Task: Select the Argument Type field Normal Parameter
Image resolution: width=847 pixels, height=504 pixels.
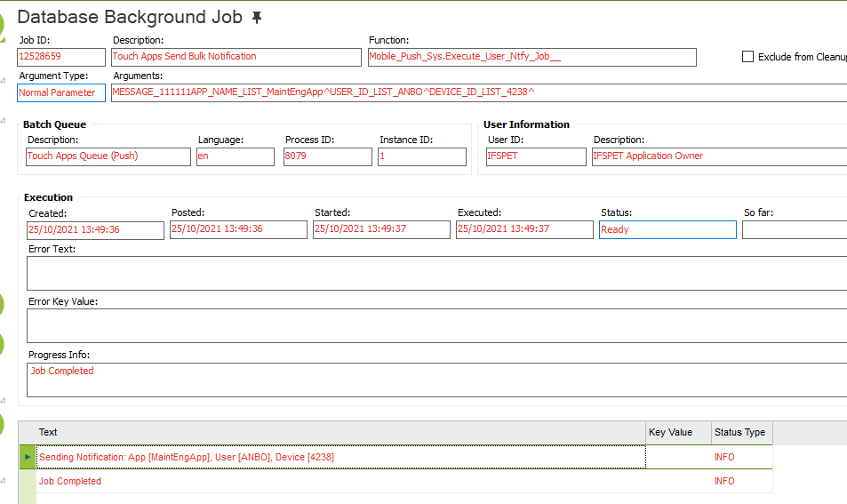Action: pos(61,93)
